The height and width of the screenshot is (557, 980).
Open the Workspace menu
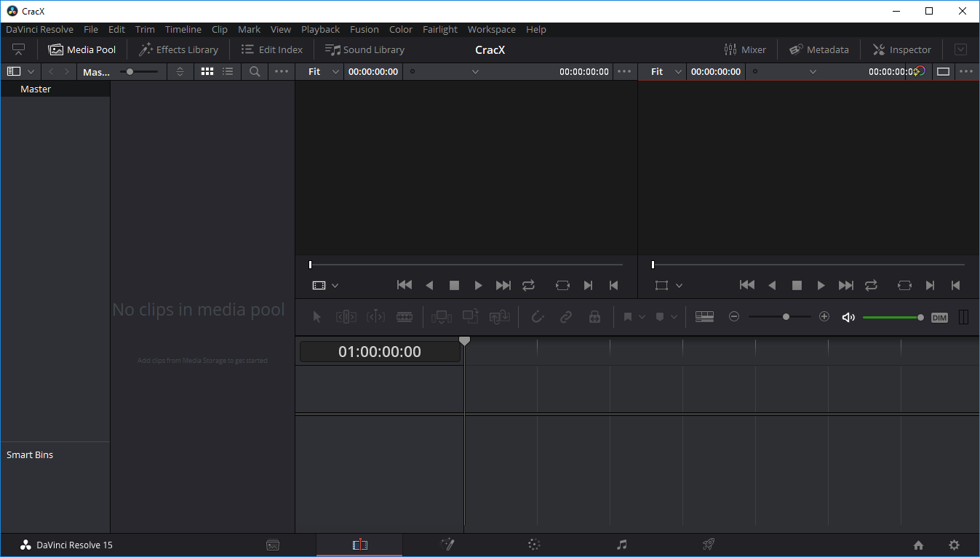click(x=492, y=29)
